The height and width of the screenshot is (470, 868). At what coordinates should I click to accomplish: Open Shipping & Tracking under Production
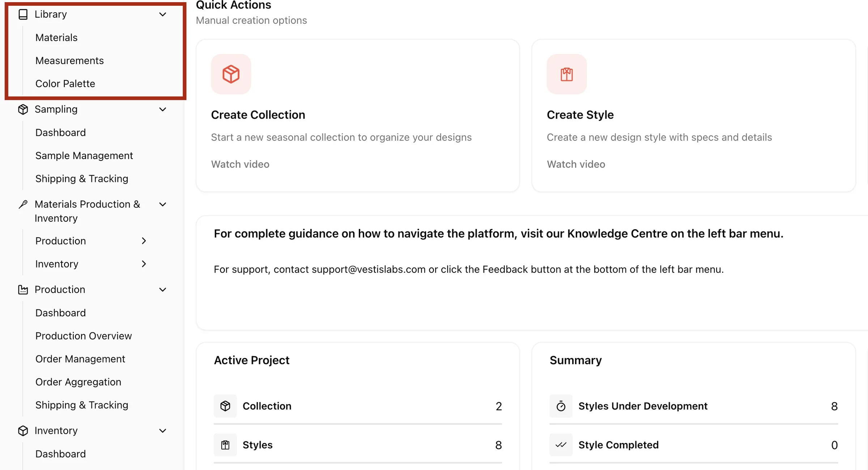point(82,405)
